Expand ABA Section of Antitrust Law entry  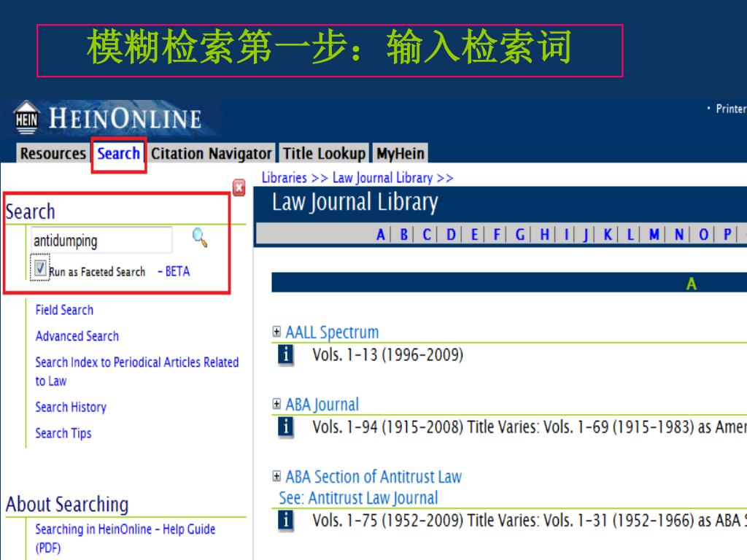[276, 476]
